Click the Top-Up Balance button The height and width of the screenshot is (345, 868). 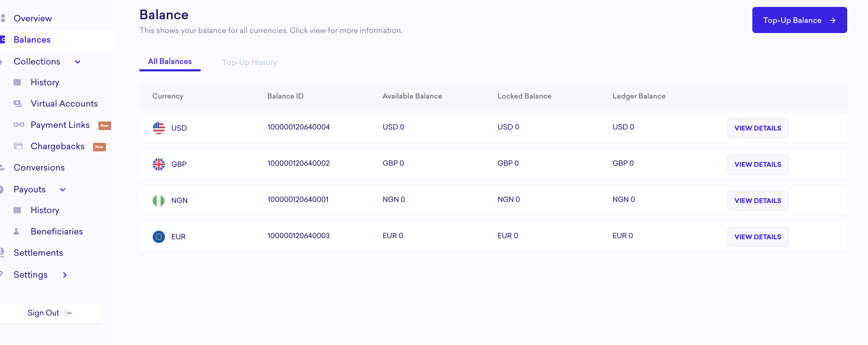(799, 20)
